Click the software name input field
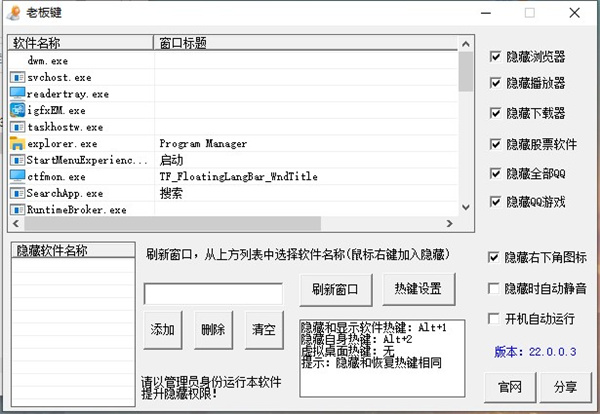The width and height of the screenshot is (600, 414). [214, 294]
